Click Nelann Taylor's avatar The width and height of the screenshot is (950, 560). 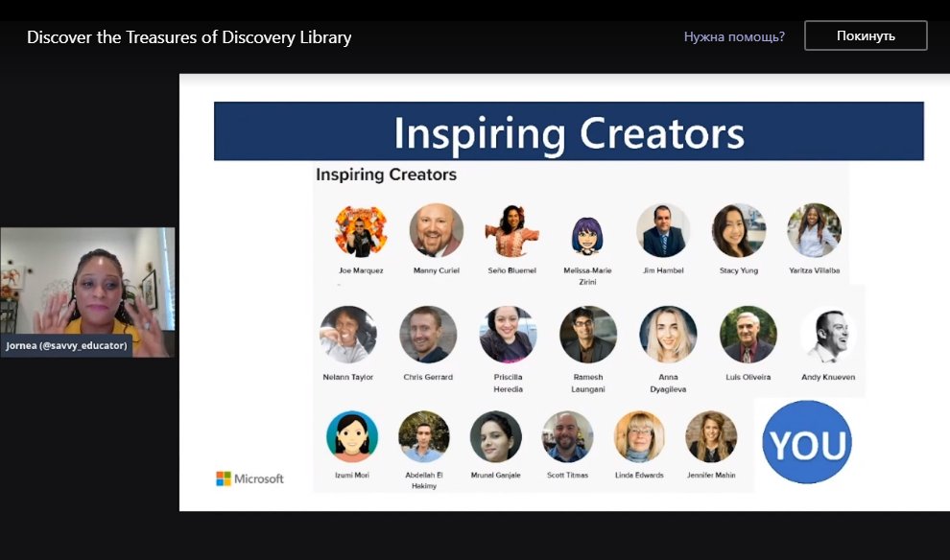[347, 335]
